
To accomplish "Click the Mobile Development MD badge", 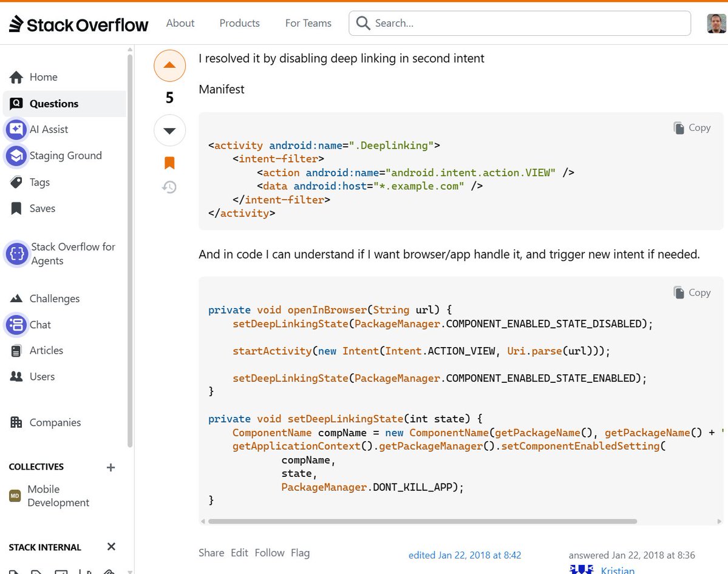I will click(15, 496).
